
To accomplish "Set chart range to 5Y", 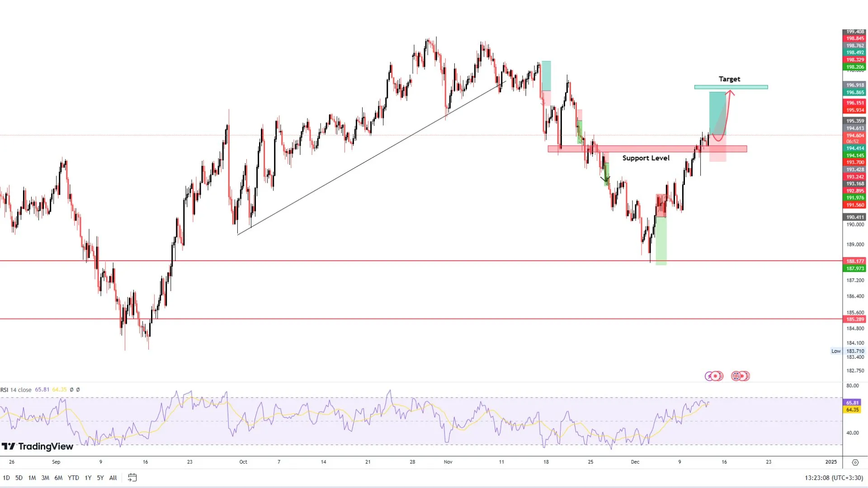I will click(x=100, y=478).
